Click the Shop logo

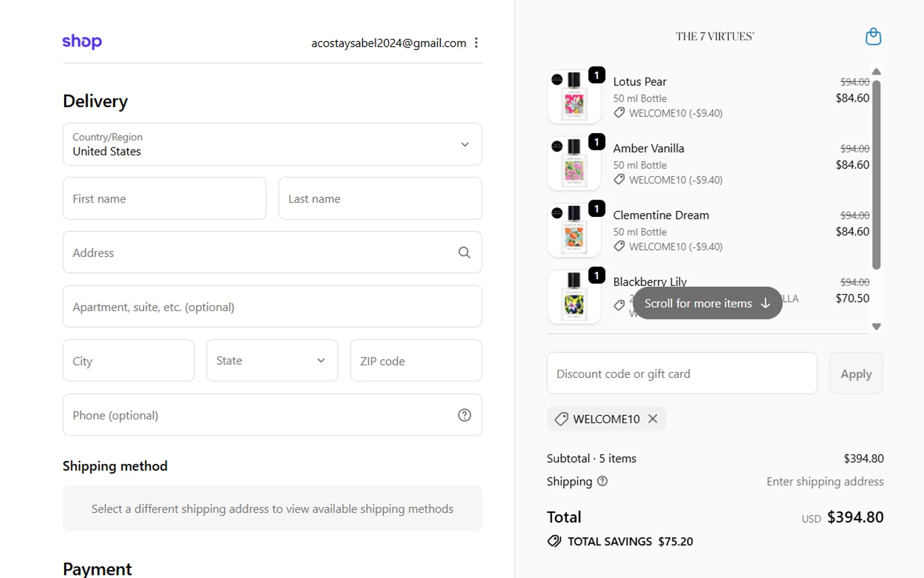pos(82,41)
